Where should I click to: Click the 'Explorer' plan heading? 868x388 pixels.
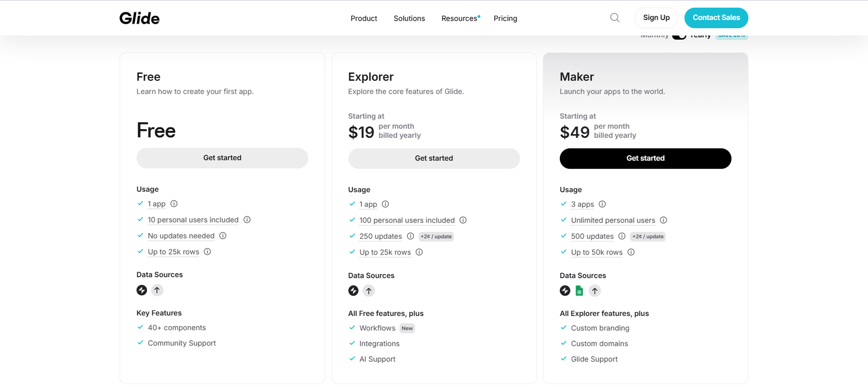(371, 77)
